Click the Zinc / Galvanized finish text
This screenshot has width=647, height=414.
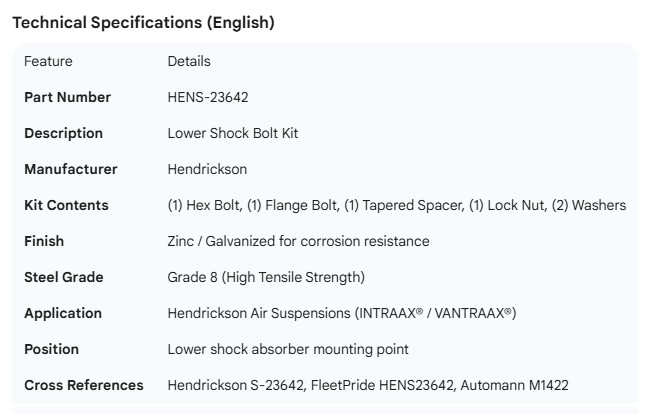pos(298,241)
